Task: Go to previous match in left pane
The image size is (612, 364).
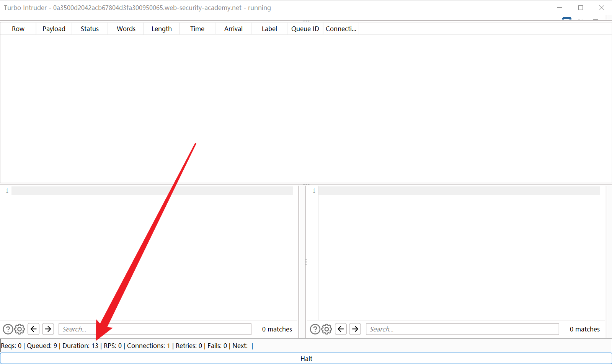Action: point(34,329)
